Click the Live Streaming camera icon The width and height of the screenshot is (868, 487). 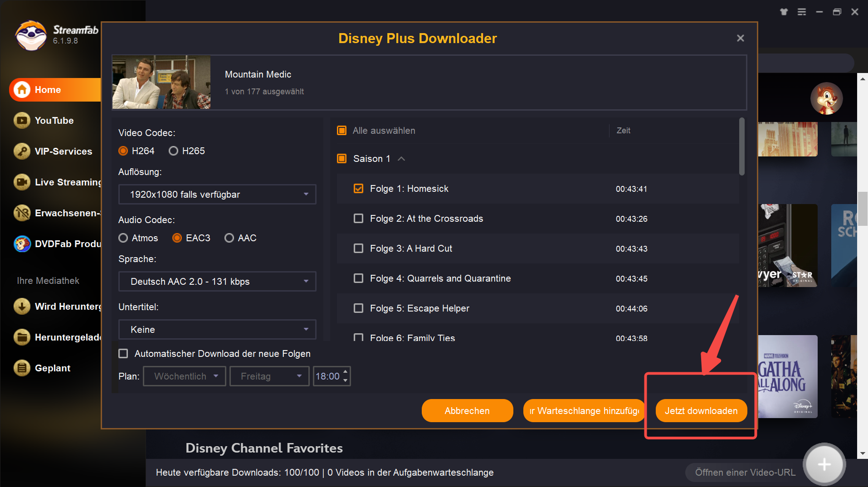pyautogui.click(x=22, y=182)
